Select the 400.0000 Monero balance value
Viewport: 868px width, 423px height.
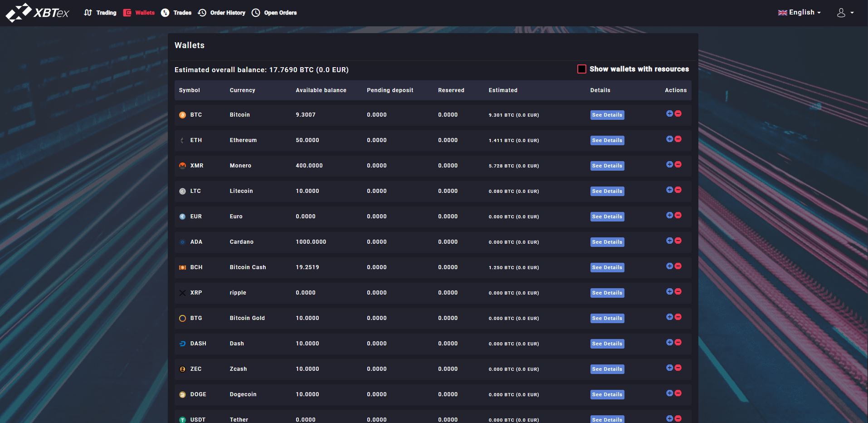pyautogui.click(x=309, y=166)
